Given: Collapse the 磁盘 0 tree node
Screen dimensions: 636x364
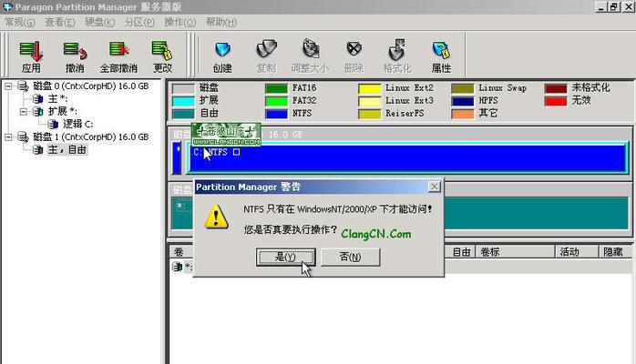Looking at the screenshot, I should 8,86.
